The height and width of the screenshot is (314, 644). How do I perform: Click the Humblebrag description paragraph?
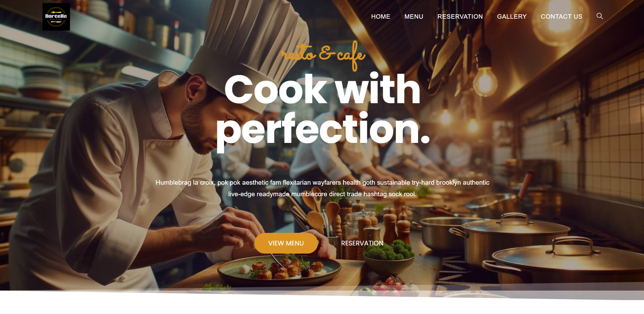322,188
